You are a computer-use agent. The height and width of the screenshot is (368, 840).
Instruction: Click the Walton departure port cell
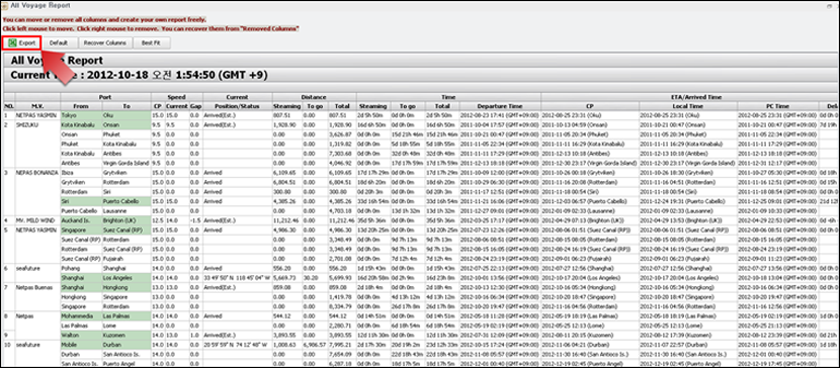[81, 335]
